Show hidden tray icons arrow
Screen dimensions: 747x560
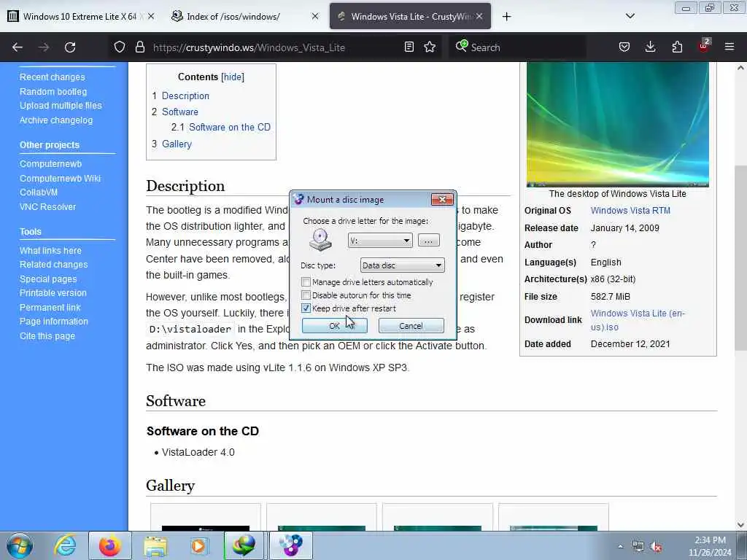[620, 546]
